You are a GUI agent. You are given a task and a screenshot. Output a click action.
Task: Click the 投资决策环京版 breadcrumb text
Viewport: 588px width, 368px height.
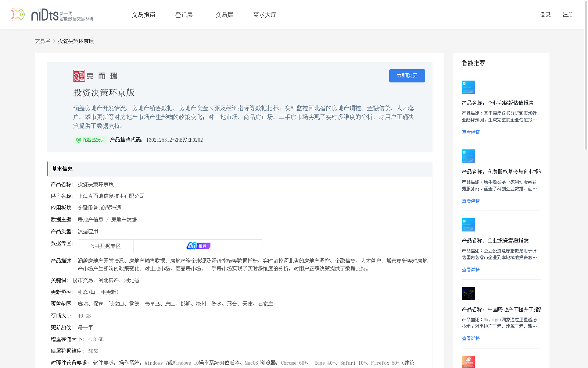tap(76, 41)
